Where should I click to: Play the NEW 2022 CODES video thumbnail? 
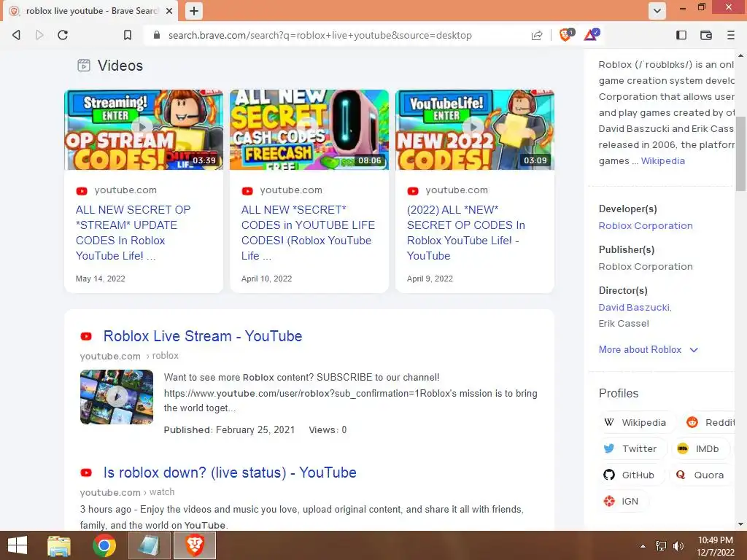coord(474,130)
